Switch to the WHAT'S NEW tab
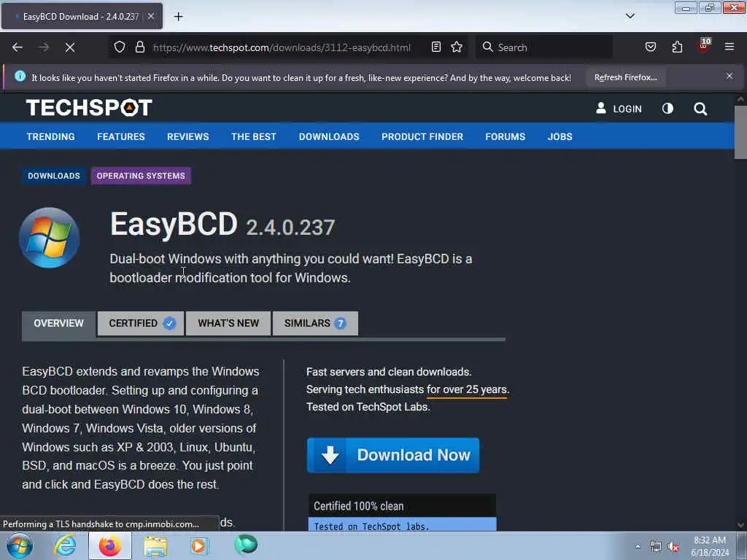This screenshot has width=747, height=560. 228,323
